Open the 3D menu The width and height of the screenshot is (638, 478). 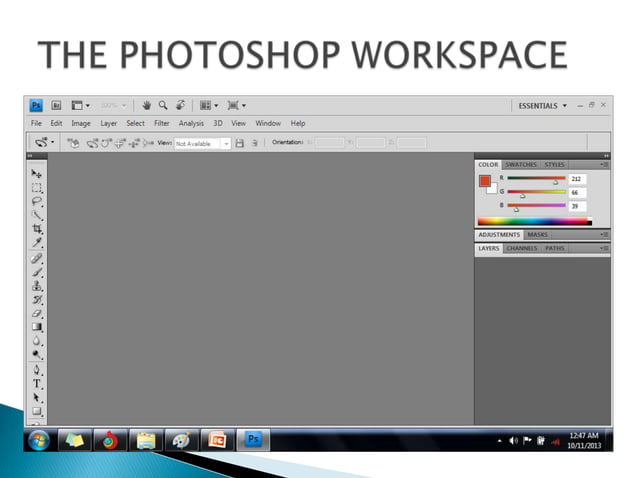click(218, 123)
